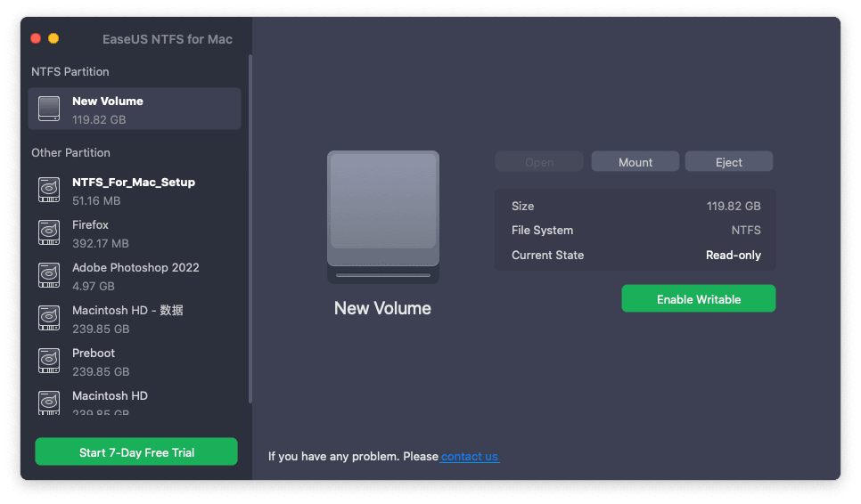Start the 7-Day Free Trial
This screenshot has width=861, height=504.
tap(136, 451)
